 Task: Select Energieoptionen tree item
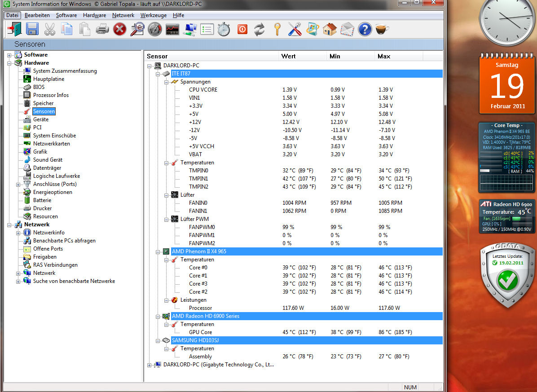coord(53,192)
